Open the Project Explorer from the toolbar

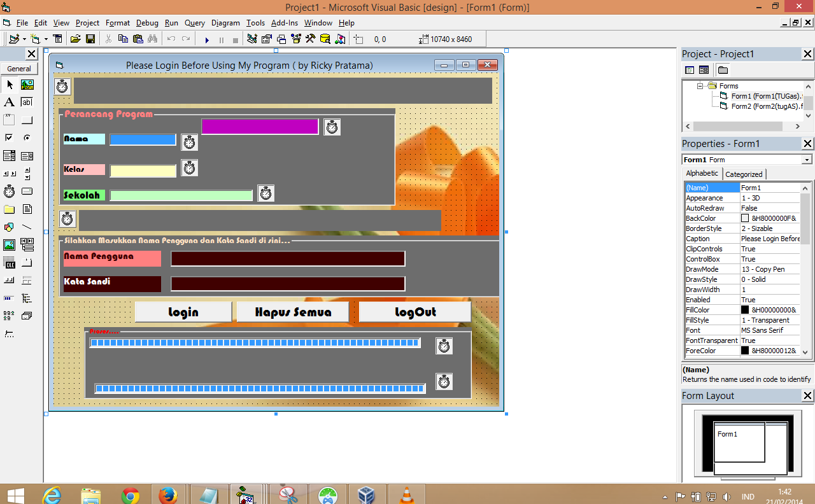252,39
